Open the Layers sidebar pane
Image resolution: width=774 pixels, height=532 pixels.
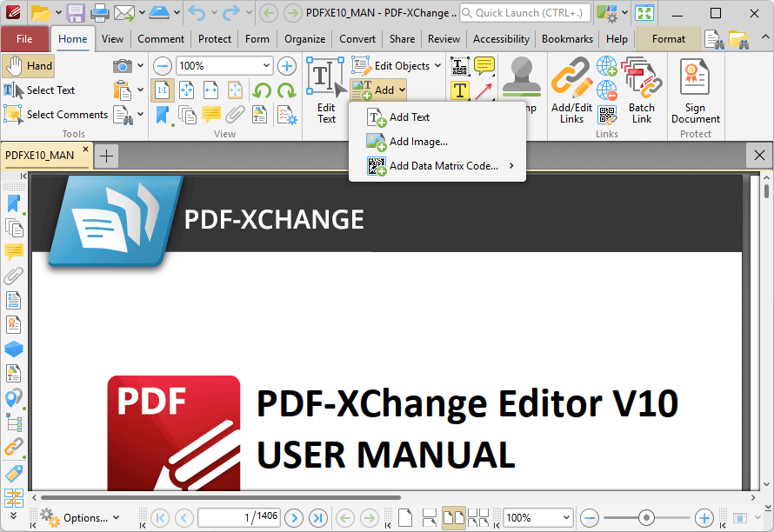(13, 349)
